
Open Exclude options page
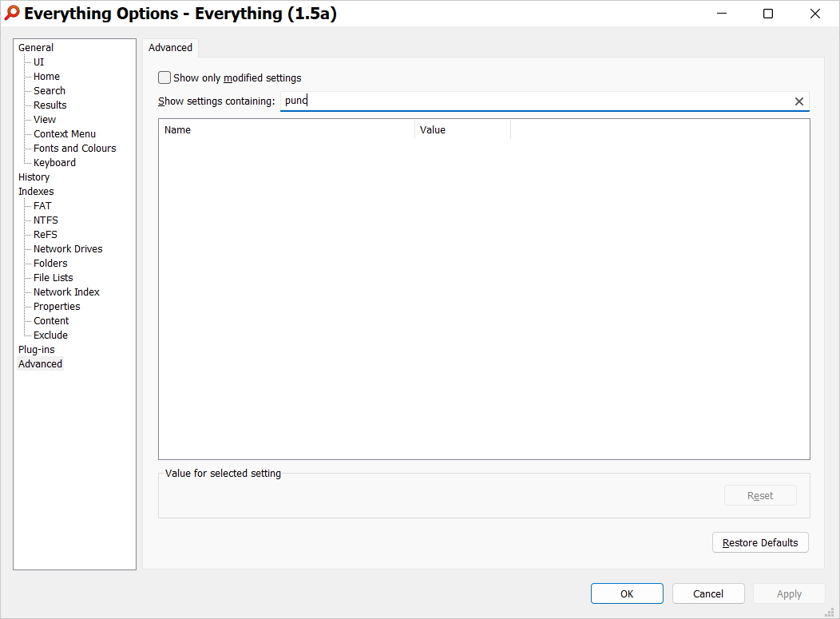tap(50, 335)
